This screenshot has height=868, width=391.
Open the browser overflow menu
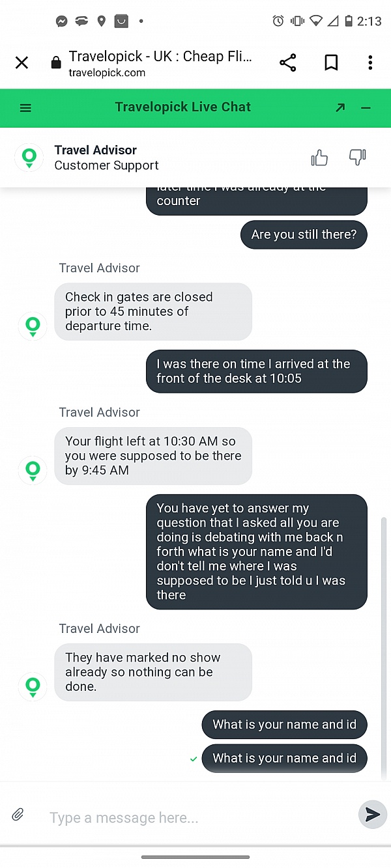370,63
